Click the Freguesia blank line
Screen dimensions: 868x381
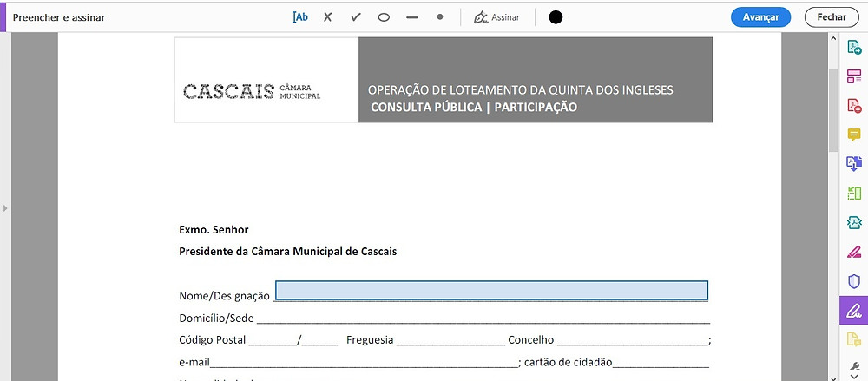(x=450, y=340)
